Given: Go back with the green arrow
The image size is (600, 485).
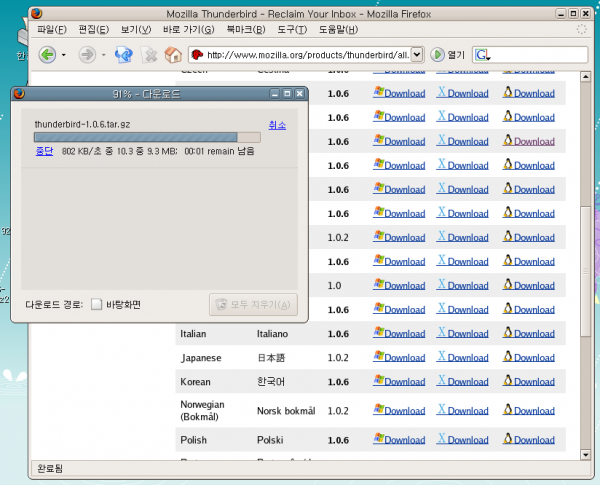Looking at the screenshot, I should pyautogui.click(x=47, y=55).
